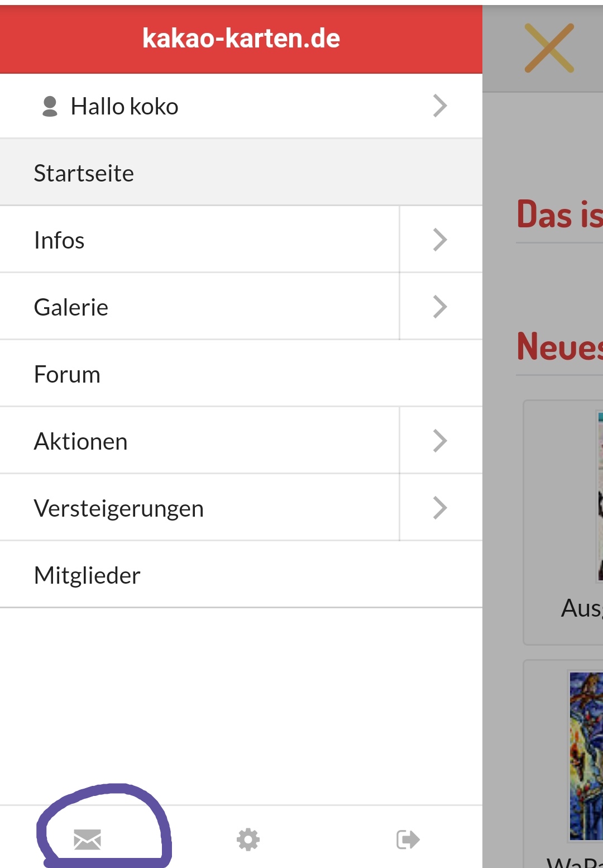
Task: Click the Hallo koko greeting text
Action: tap(125, 106)
